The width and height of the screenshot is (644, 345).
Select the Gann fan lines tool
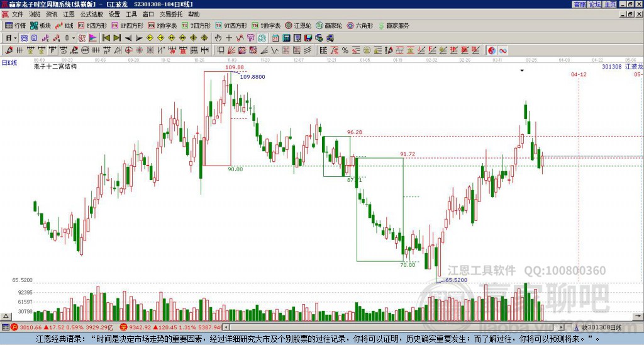231,50
